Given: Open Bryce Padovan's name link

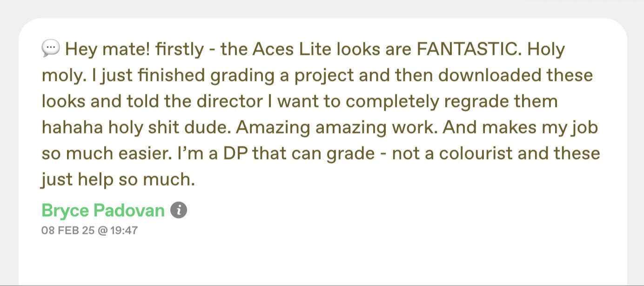Looking at the screenshot, I should [x=103, y=211].
